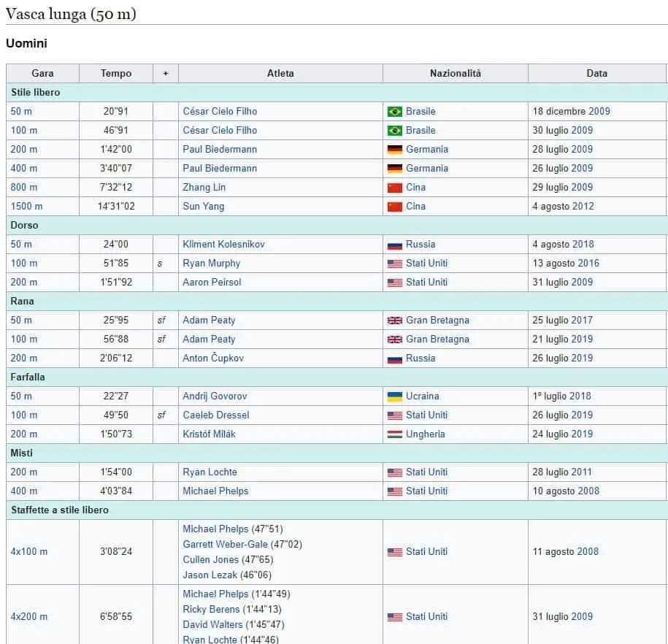Image resolution: width=668 pixels, height=644 pixels.
Task: Click UK flag in 50 m Rana row
Action: click(394, 320)
